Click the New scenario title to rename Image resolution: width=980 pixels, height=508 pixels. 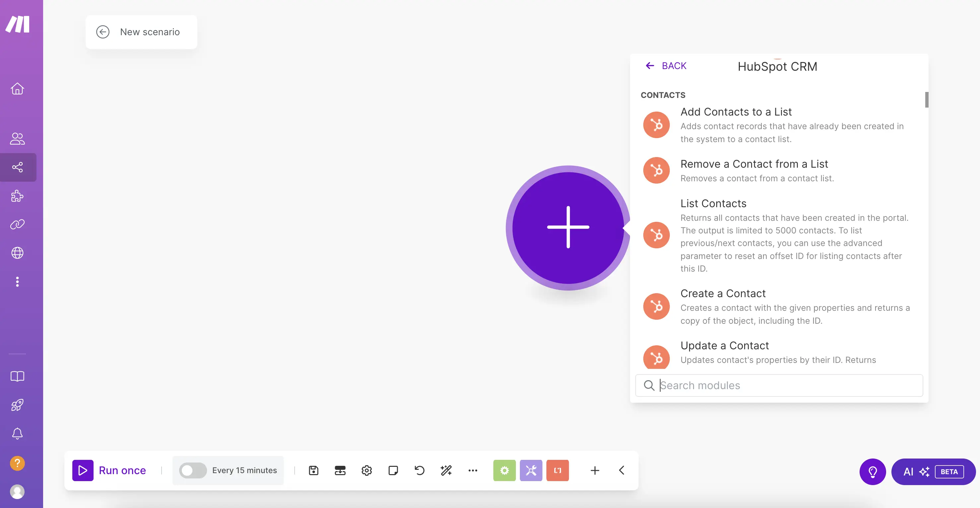150,32
